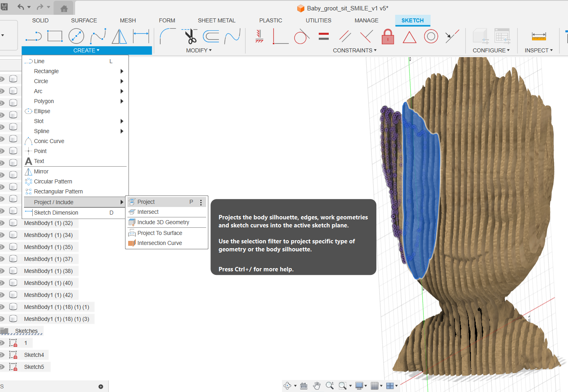
Task: Toggle visibility of MeshBody1 (1) (35)
Action: click(2, 247)
